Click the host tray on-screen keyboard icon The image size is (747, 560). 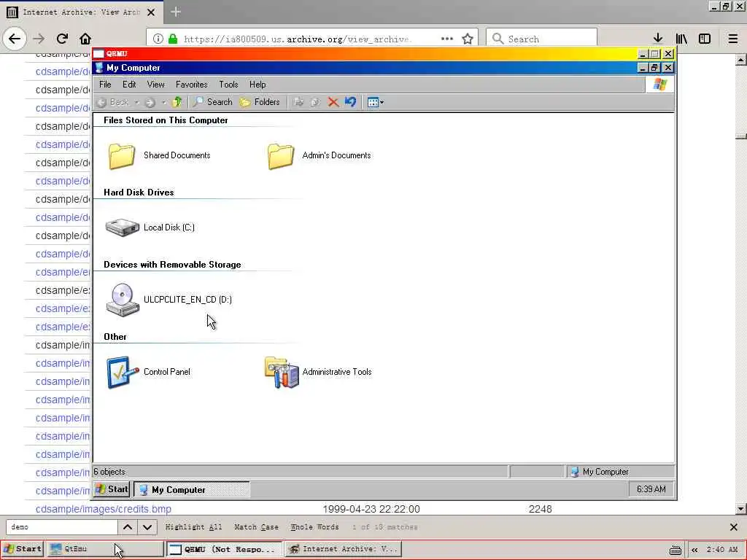tap(675, 550)
